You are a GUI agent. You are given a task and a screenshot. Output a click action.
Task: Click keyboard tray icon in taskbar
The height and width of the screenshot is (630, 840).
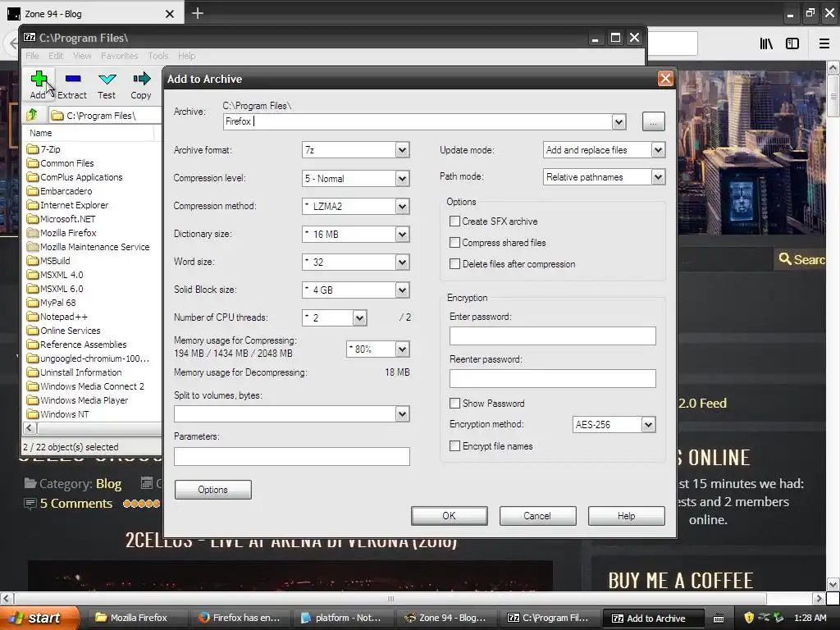pos(719,619)
